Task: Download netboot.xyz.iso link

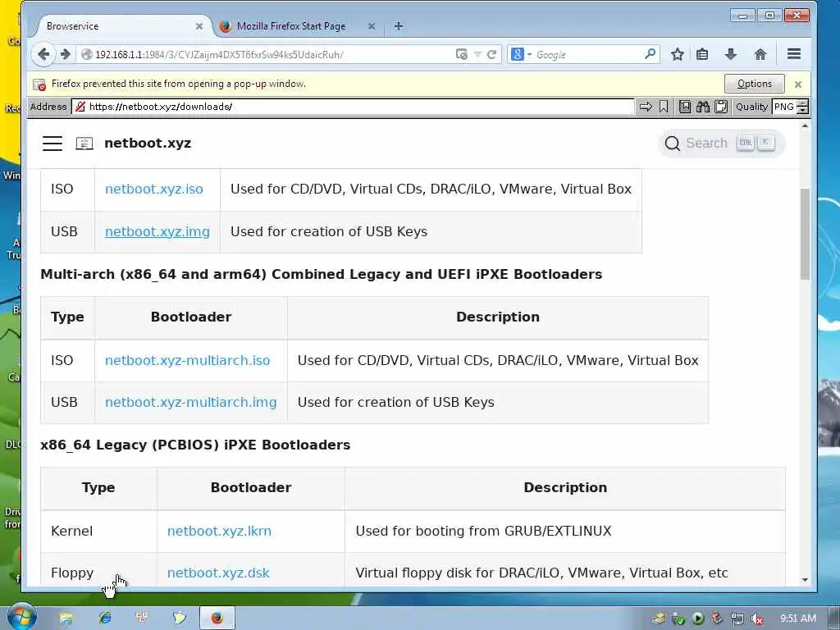Action: click(154, 189)
